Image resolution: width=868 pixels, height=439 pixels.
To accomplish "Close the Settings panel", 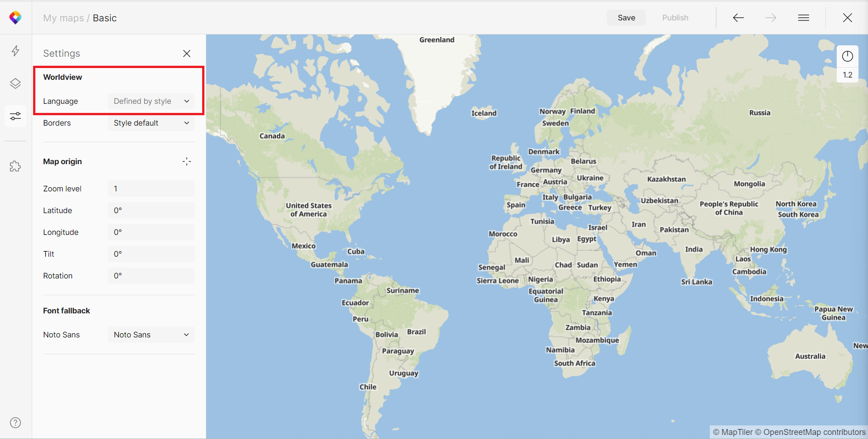I will point(187,54).
